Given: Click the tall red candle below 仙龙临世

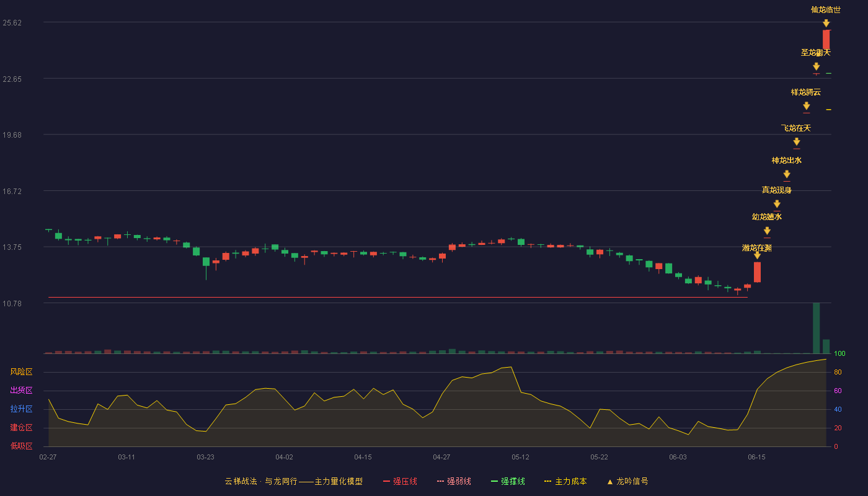Looking at the screenshot, I should pyautogui.click(x=826, y=40).
